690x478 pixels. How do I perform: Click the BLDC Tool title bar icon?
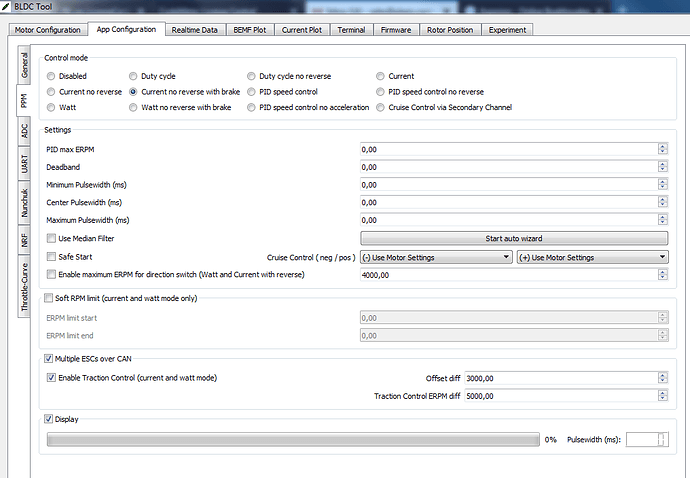(8, 8)
